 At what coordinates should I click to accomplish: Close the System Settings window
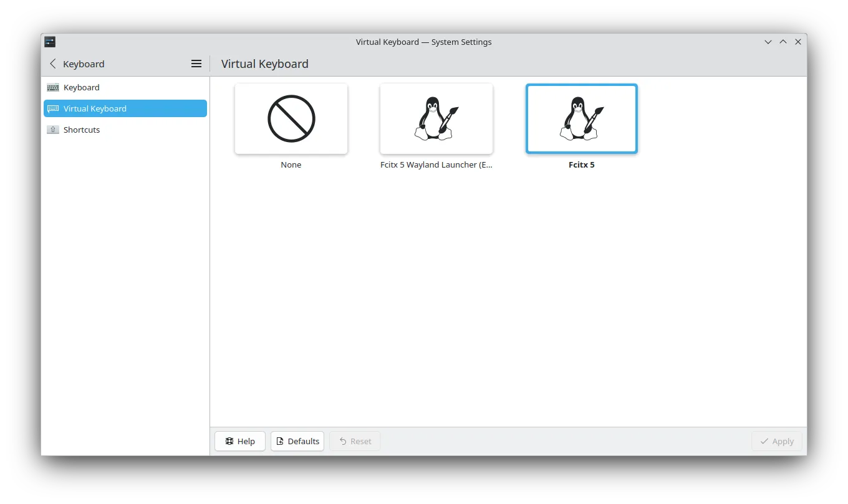(798, 42)
